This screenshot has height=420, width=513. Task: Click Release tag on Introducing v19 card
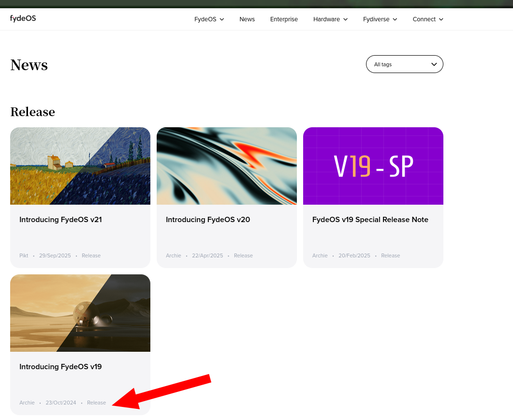coord(97,403)
